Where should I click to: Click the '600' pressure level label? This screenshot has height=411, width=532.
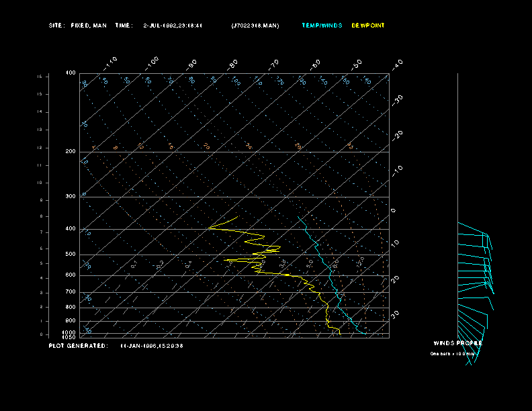(x=71, y=275)
